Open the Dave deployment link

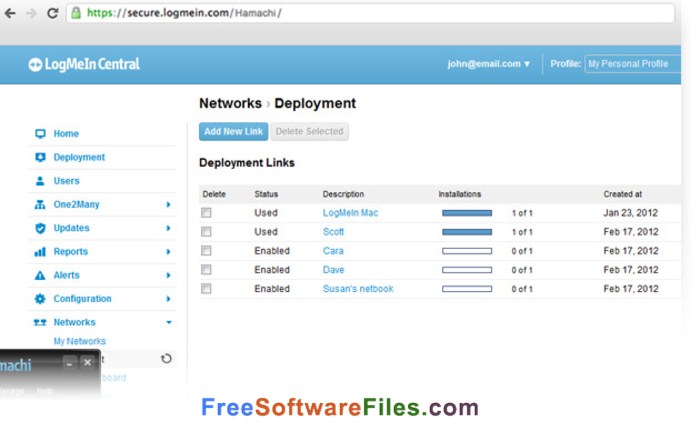point(333,270)
